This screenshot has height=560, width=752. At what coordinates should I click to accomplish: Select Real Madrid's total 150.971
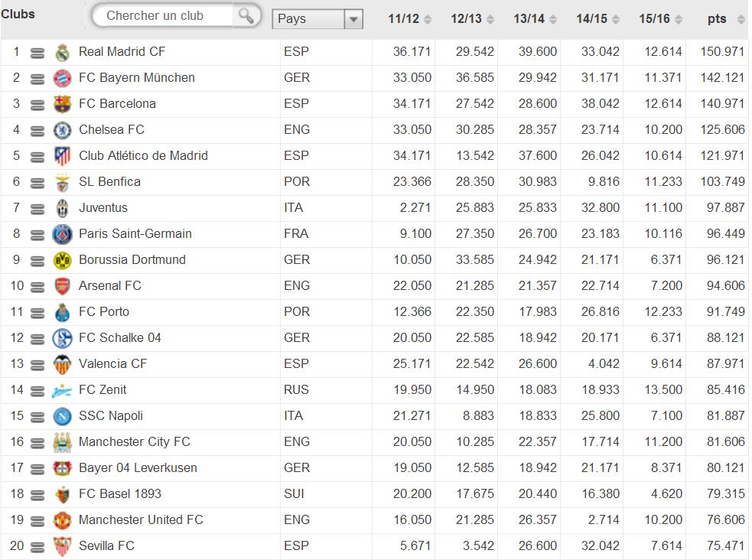(722, 51)
